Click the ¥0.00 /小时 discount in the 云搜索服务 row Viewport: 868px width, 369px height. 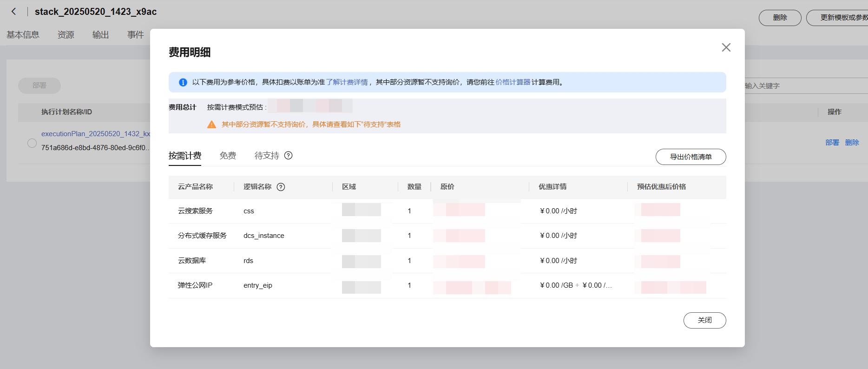[x=558, y=211]
